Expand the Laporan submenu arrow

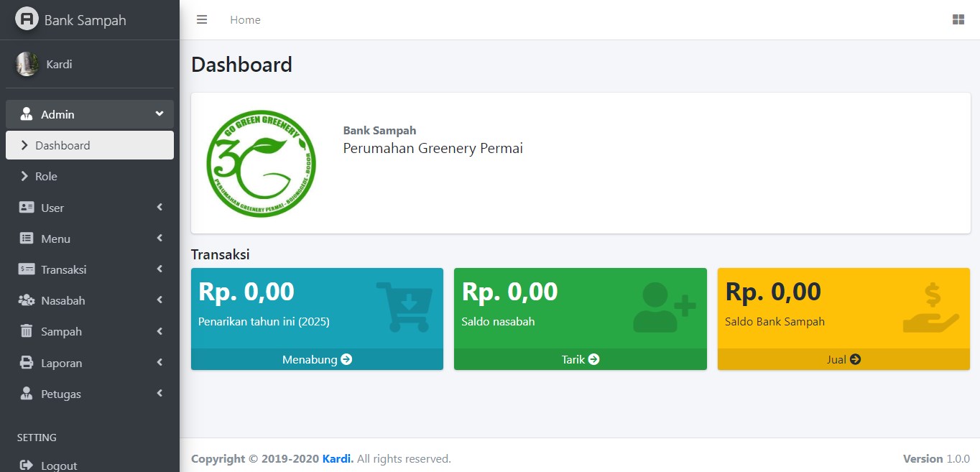(160, 363)
